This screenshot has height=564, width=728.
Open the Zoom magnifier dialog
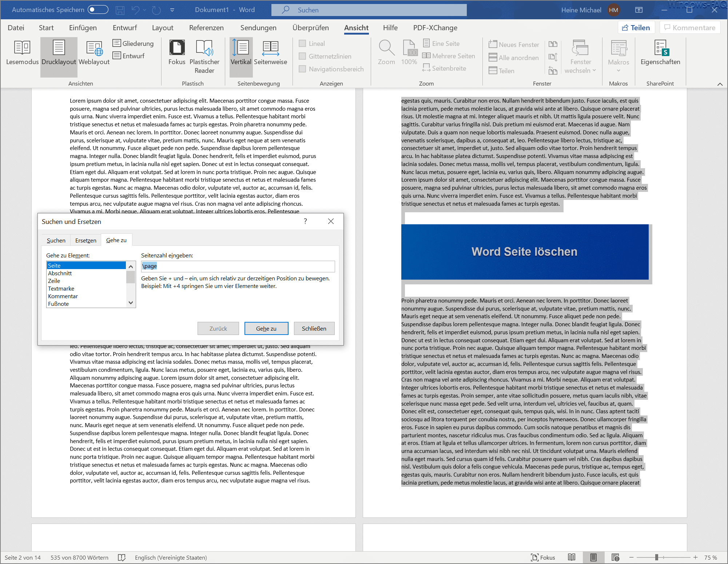386,53
